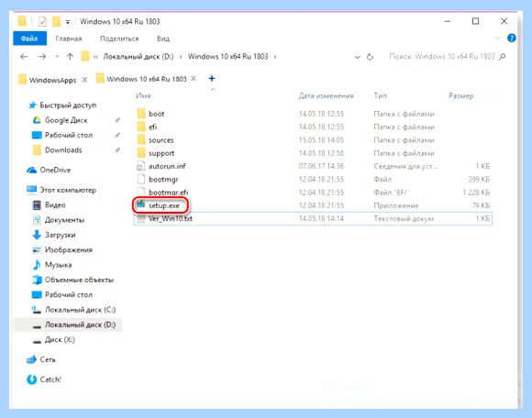Click the search box for Windows 10 x64 Ru 1803
This screenshot has width=532, height=418.
(442, 57)
